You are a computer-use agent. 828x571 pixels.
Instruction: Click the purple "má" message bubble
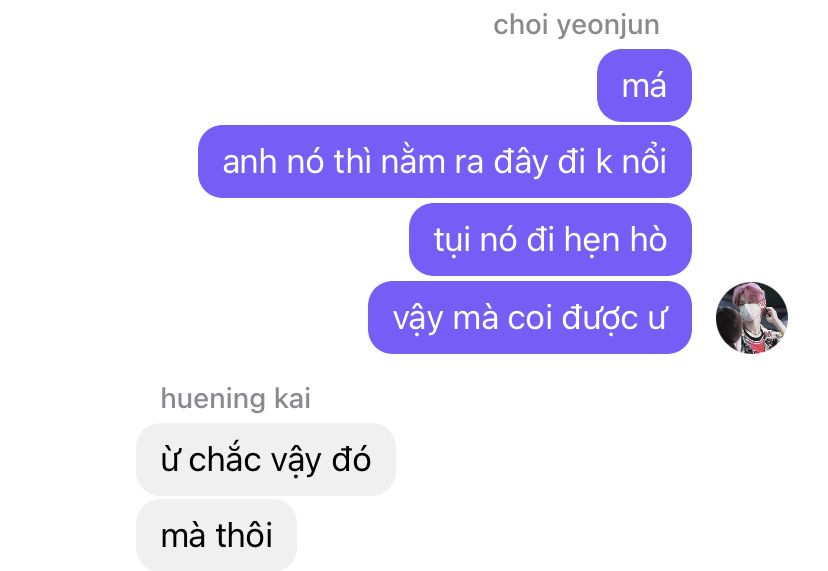(644, 86)
